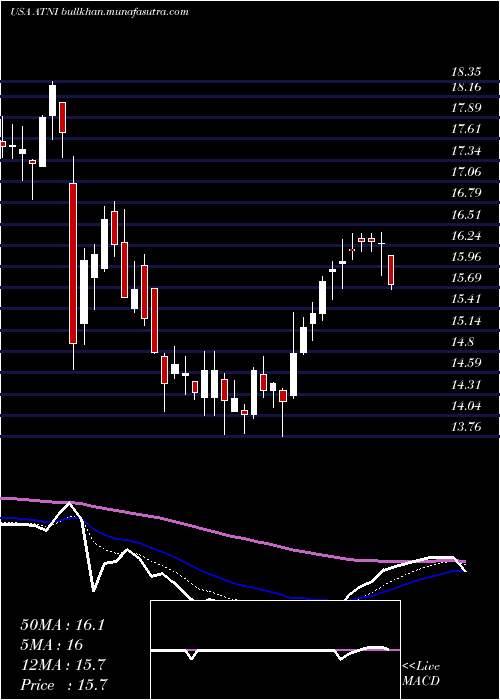Click the 15.14 price axis label
The image size is (500, 700).
pos(466,321)
